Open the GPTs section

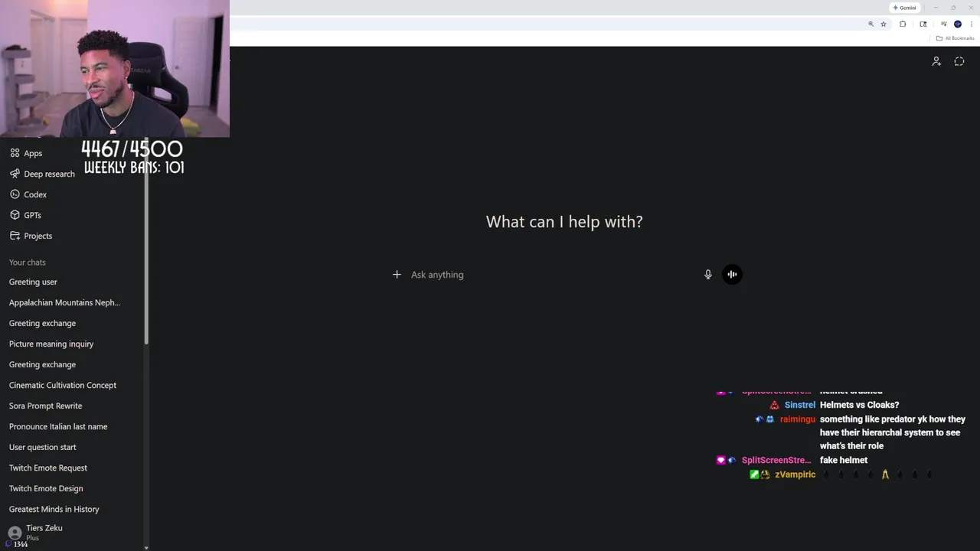[x=26, y=215]
